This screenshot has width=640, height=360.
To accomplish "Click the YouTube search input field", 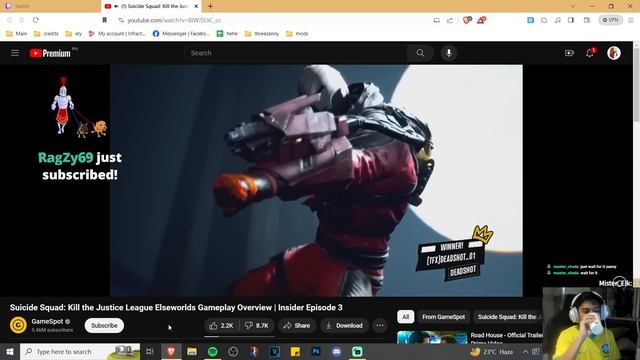I will point(296,53).
